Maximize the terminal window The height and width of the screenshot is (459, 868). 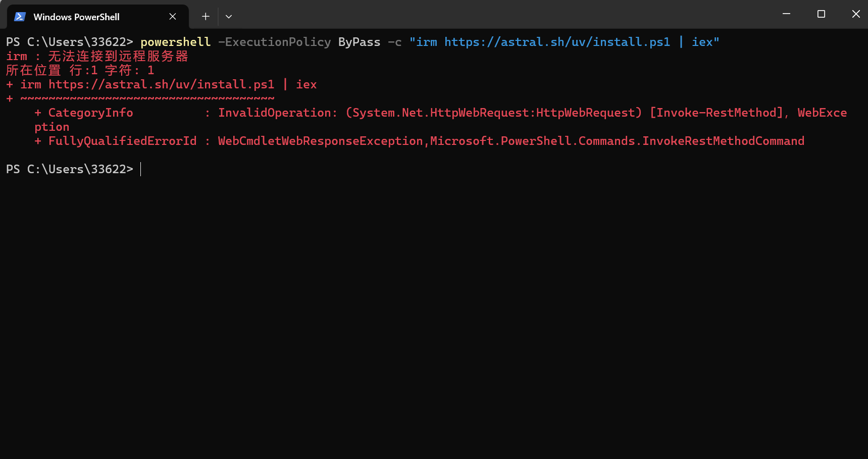(821, 14)
